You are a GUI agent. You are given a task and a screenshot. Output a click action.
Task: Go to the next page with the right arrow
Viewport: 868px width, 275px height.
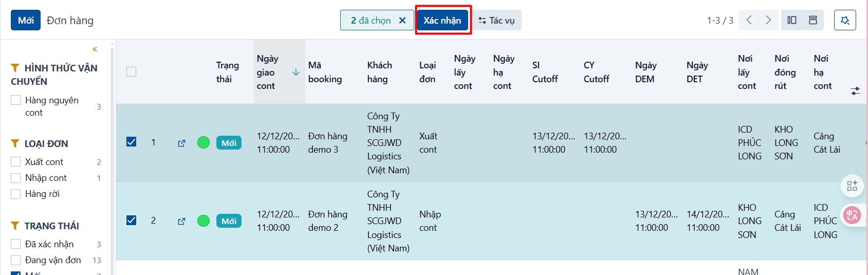pyautogui.click(x=768, y=20)
